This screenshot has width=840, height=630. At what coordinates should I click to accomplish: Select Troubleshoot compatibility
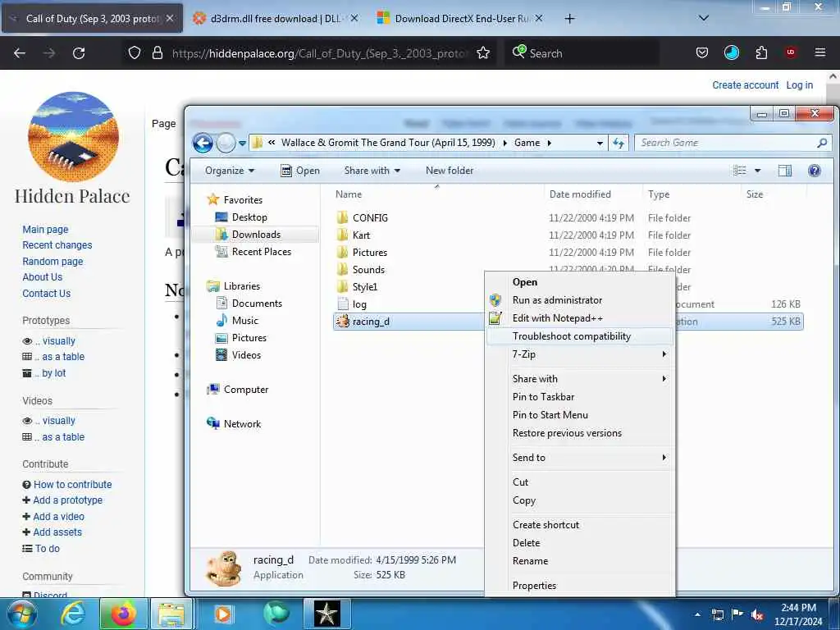pyautogui.click(x=580, y=336)
